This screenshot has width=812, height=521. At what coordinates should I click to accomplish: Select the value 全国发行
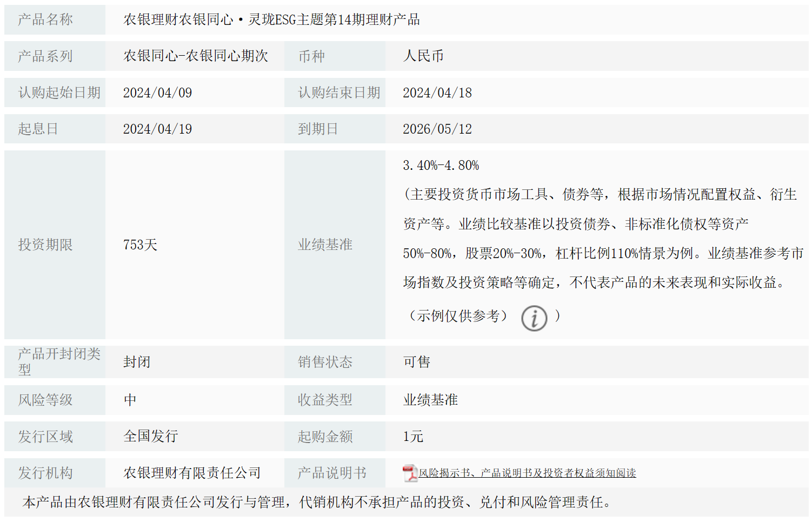point(151,437)
